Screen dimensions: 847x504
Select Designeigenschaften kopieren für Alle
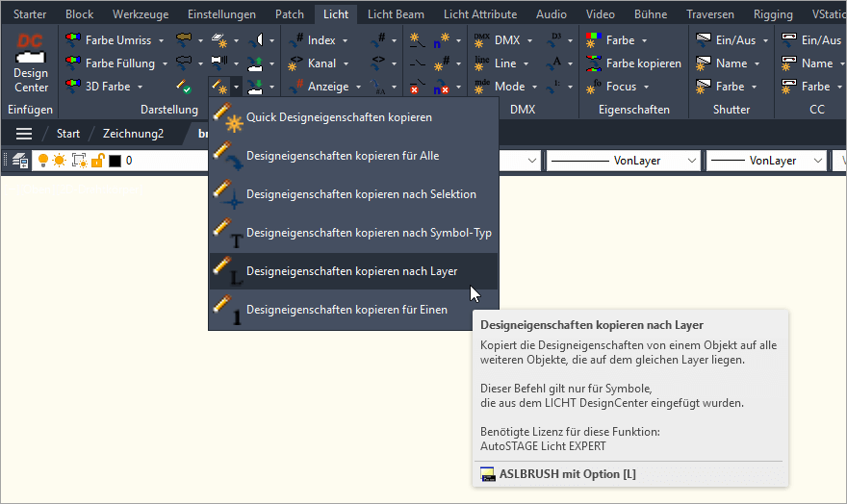click(354, 156)
